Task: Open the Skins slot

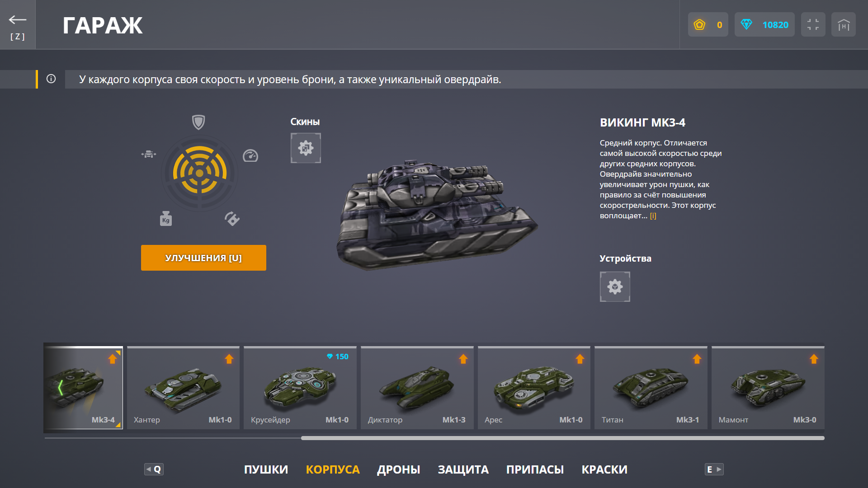Action: pos(306,148)
